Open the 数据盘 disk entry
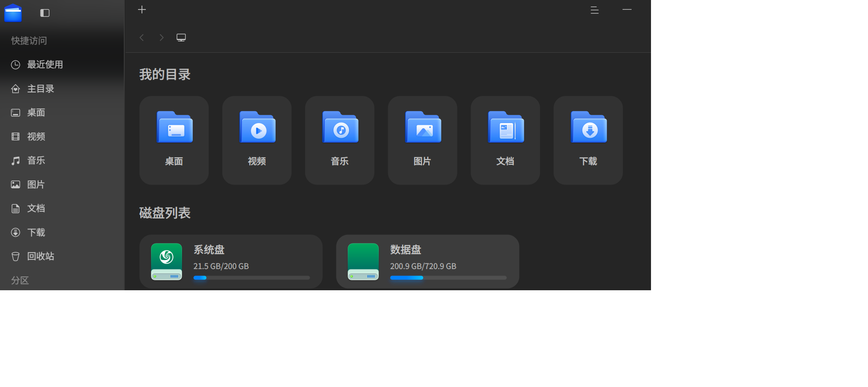The image size is (868, 387). [x=428, y=262]
